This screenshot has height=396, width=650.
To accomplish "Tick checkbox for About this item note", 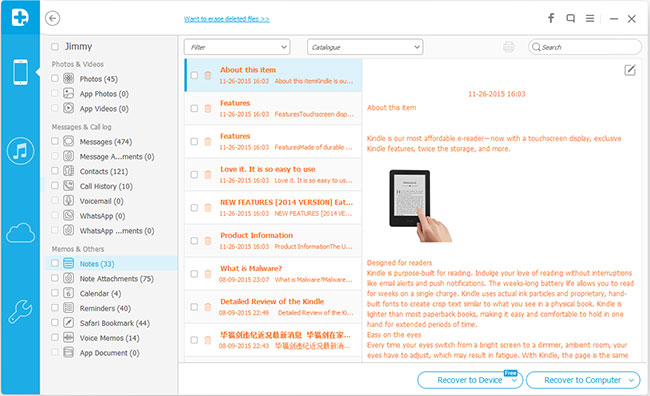I will tap(194, 75).
